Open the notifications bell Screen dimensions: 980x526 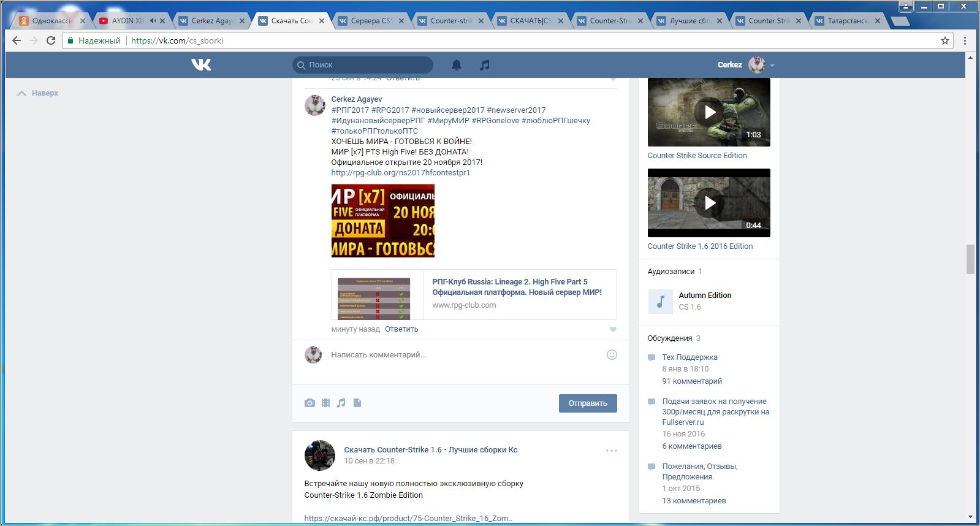tap(457, 65)
